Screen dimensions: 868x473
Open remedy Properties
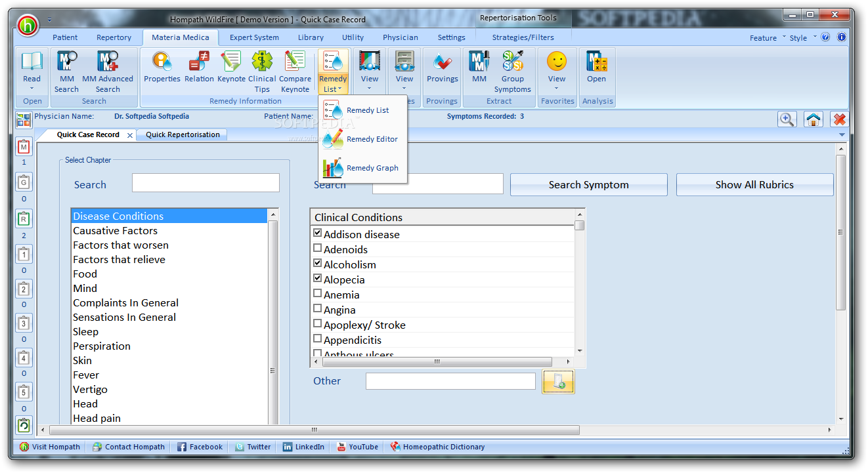click(x=162, y=67)
